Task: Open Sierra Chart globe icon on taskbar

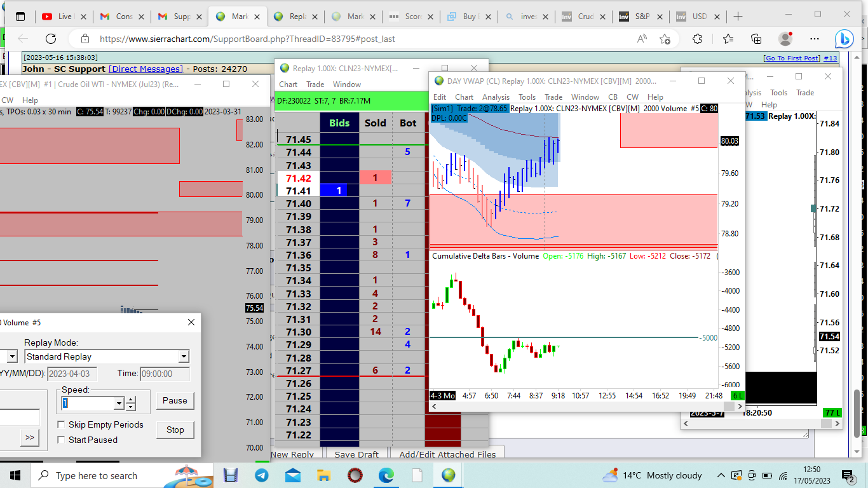Action: 449,475
